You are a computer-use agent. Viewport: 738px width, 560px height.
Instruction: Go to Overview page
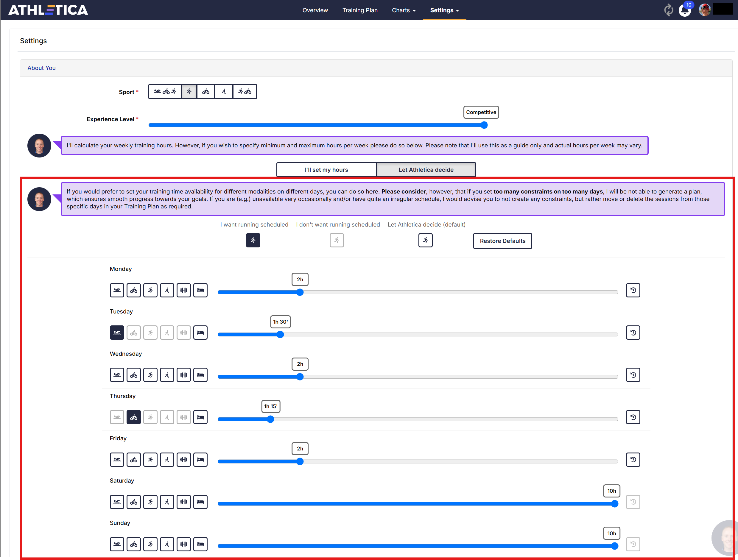tap(315, 10)
